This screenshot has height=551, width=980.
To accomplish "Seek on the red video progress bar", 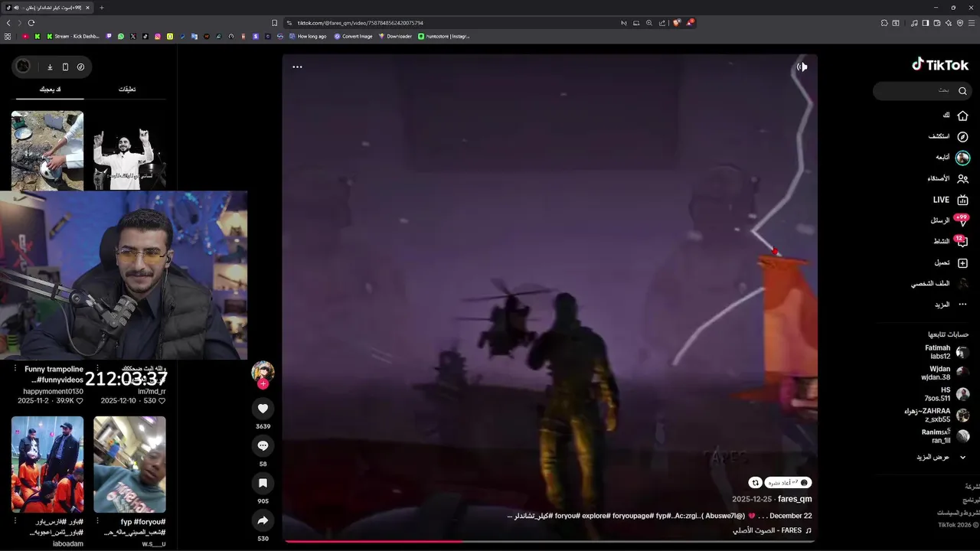I will coord(549,541).
